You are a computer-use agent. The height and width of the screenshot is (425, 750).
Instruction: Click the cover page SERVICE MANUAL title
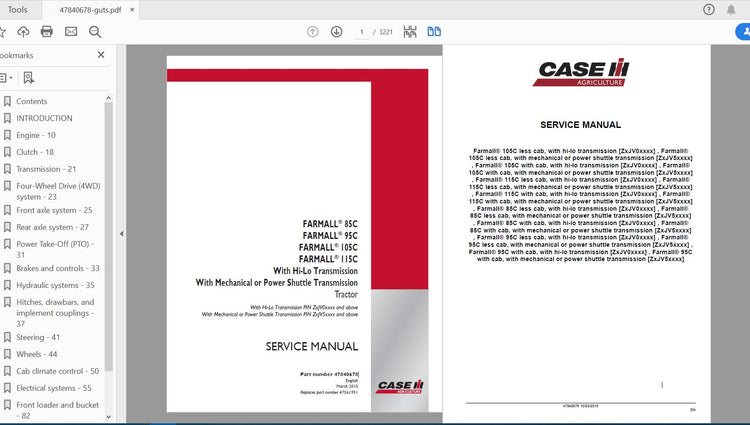(312, 347)
